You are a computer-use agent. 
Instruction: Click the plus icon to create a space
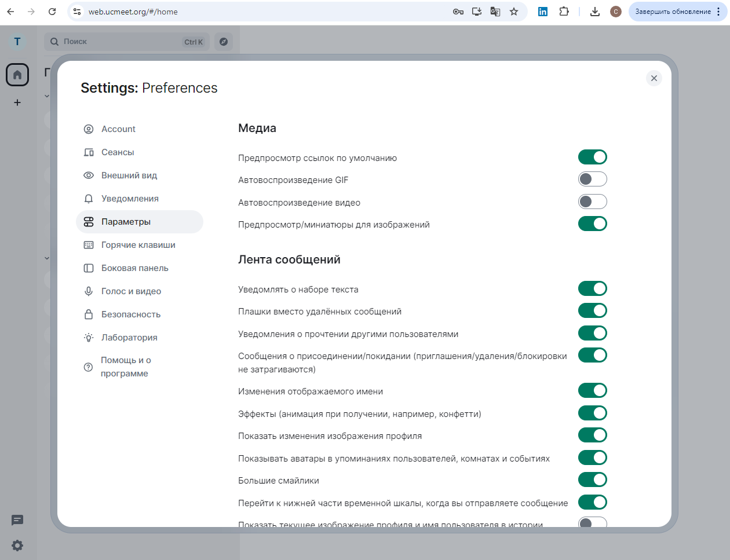[x=17, y=103]
